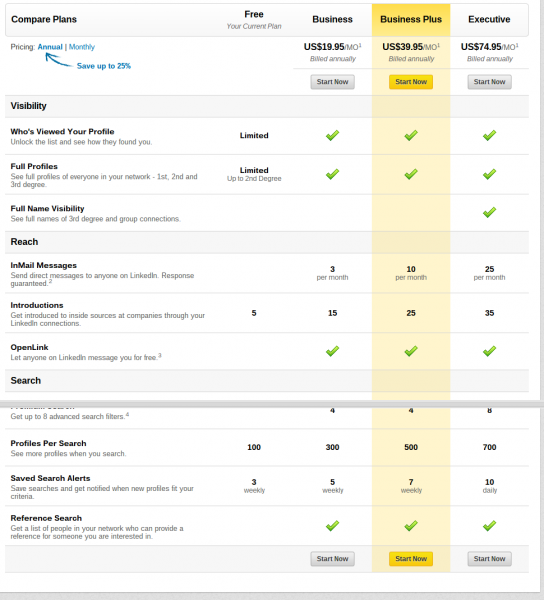Click Business checkmark in OpenLink row

pyautogui.click(x=332, y=351)
